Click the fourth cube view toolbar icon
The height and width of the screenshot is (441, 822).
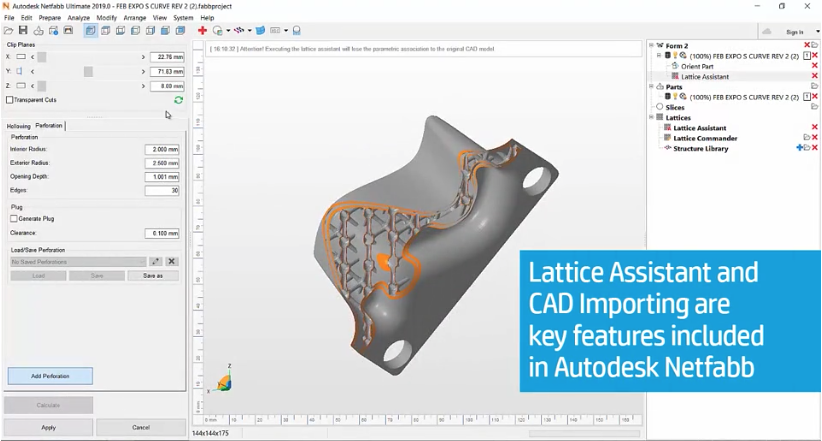click(x=135, y=31)
